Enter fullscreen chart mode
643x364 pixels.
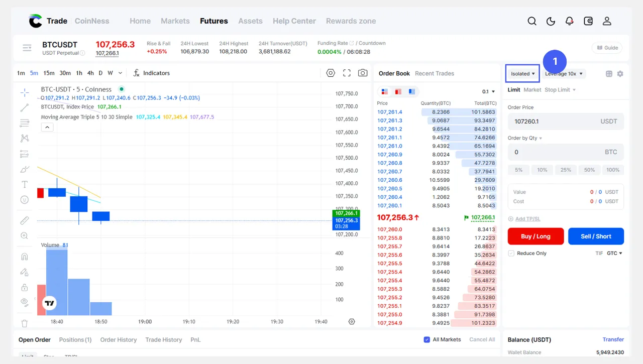click(x=347, y=73)
